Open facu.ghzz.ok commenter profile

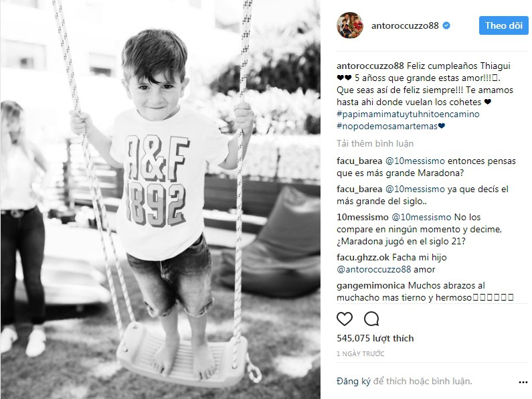[363, 258]
